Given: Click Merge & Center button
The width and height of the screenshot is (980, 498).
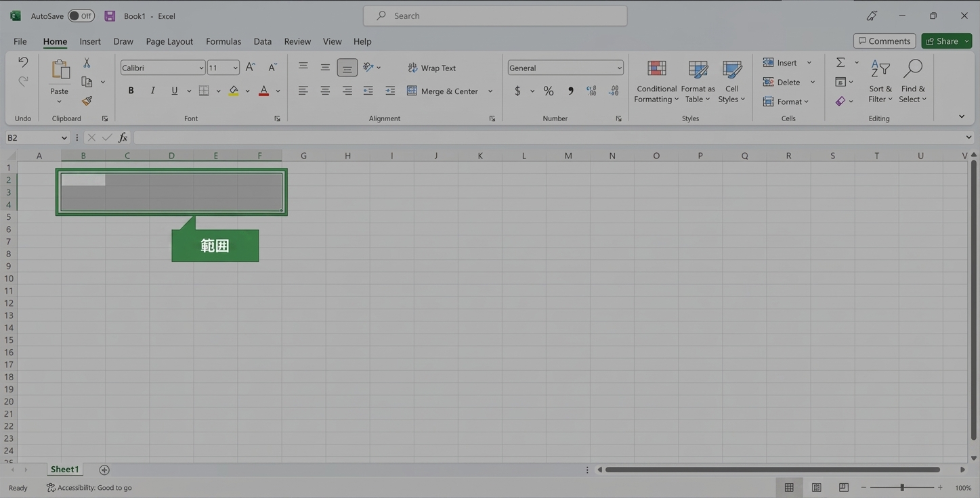Looking at the screenshot, I should pos(443,91).
